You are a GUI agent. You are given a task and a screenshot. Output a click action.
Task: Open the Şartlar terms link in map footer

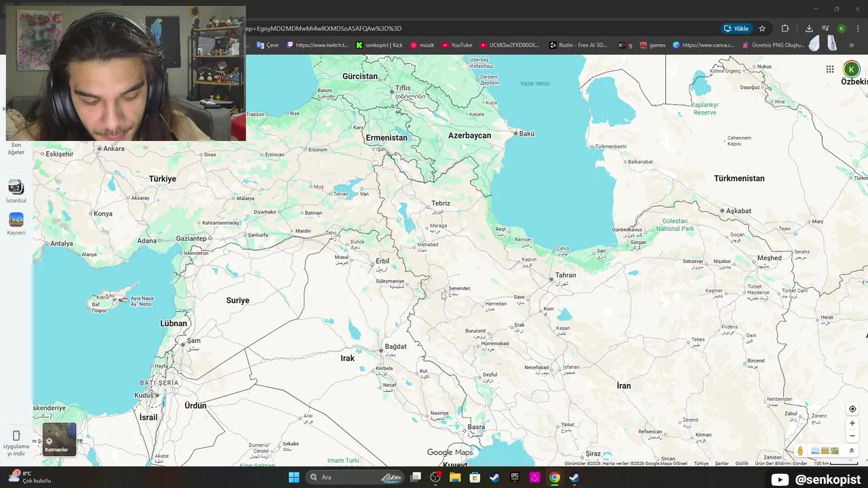click(722, 464)
